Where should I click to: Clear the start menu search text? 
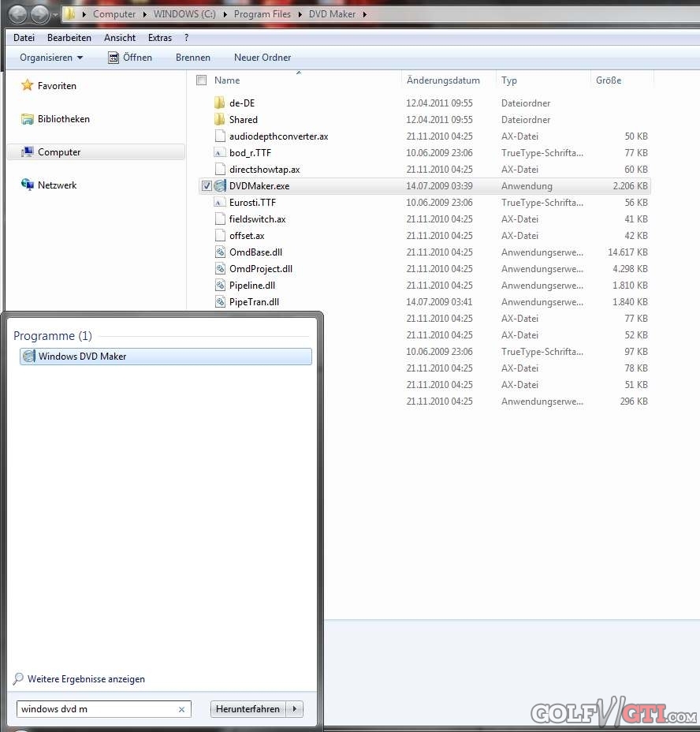click(x=181, y=709)
